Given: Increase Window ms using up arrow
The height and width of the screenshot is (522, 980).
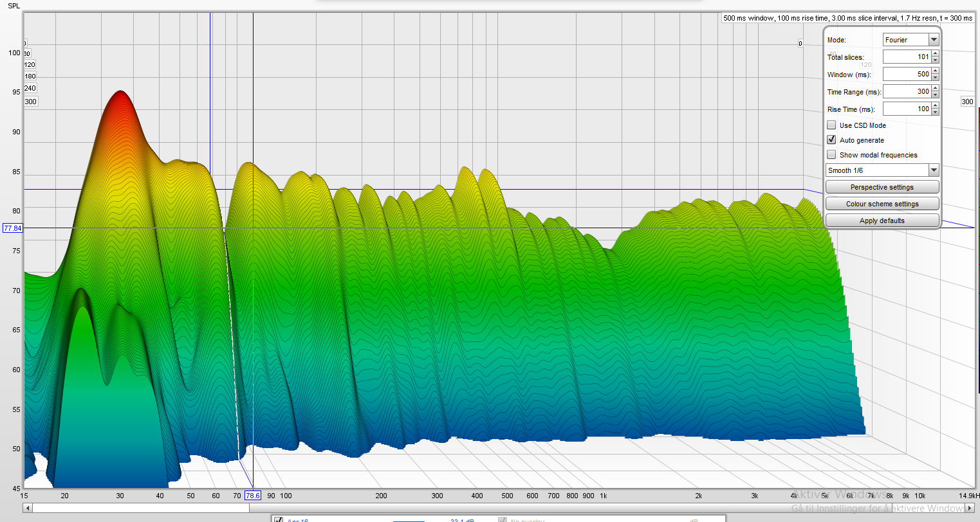Looking at the screenshot, I should pos(935,71).
